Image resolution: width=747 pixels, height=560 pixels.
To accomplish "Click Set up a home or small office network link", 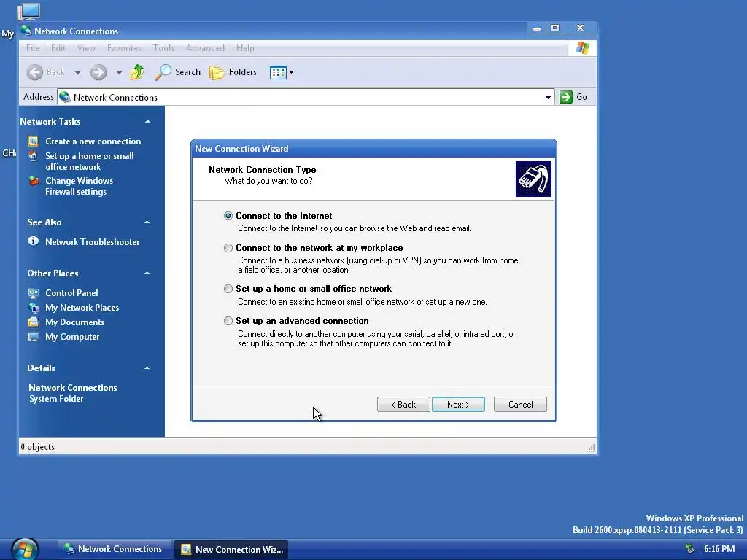I will (90, 161).
